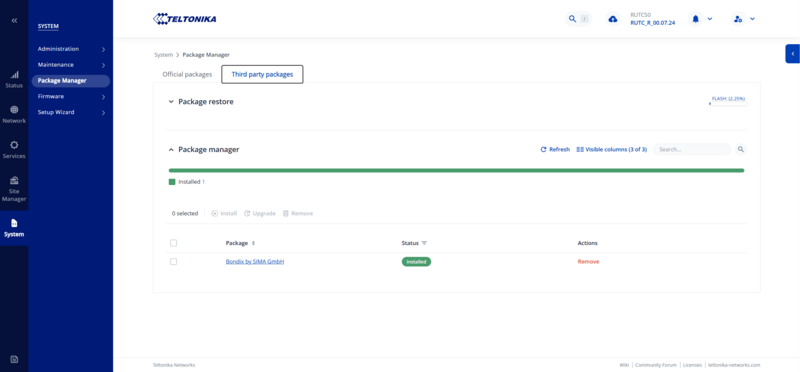Expand the Package restore section
800x372 pixels.
pos(171,102)
